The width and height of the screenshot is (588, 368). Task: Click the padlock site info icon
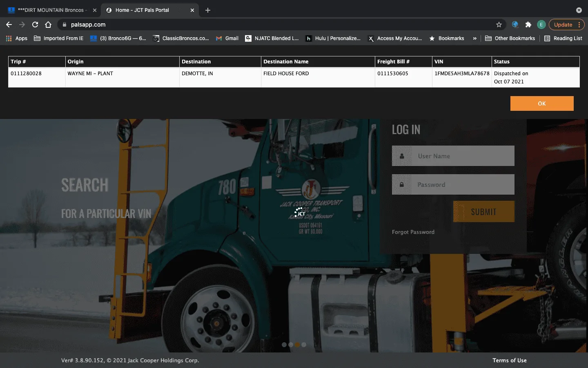point(64,25)
